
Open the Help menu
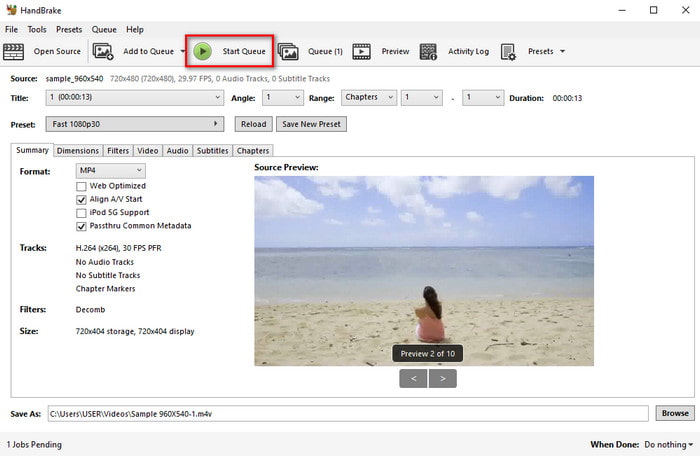(135, 29)
